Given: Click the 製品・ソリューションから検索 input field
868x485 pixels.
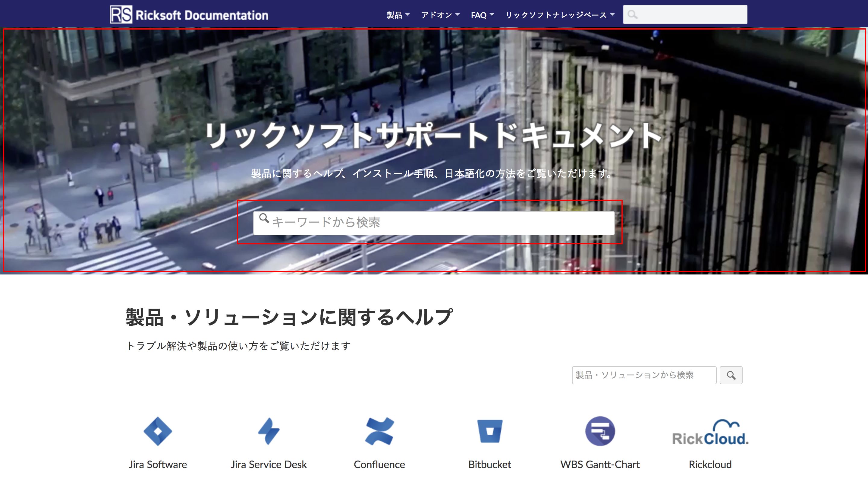Looking at the screenshot, I should pos(644,375).
